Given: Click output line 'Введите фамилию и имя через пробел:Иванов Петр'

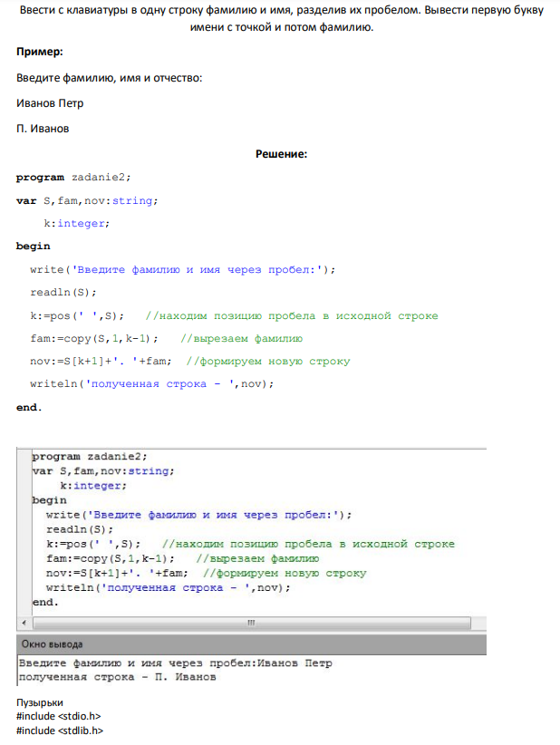Looking at the screenshot, I should pyautogui.click(x=176, y=663).
